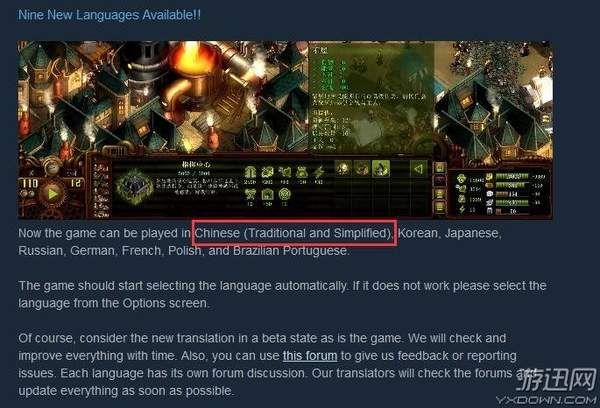This screenshot has height=408, width=600.
Task: Follow the 'this forum' hyperlink
Action: [x=310, y=356]
